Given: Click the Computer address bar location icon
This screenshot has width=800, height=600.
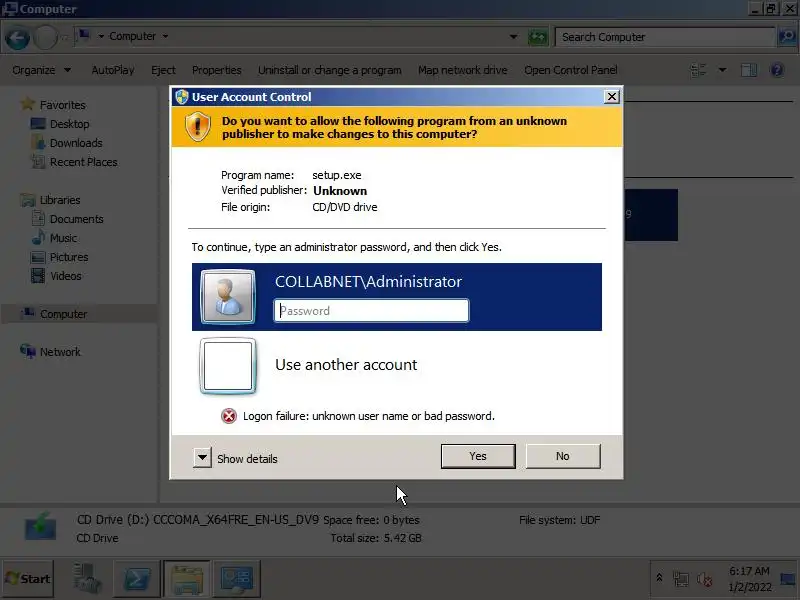Looking at the screenshot, I should point(84,36).
